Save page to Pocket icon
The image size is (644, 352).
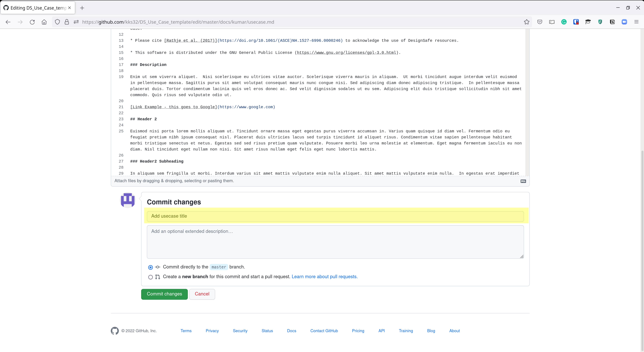click(540, 22)
